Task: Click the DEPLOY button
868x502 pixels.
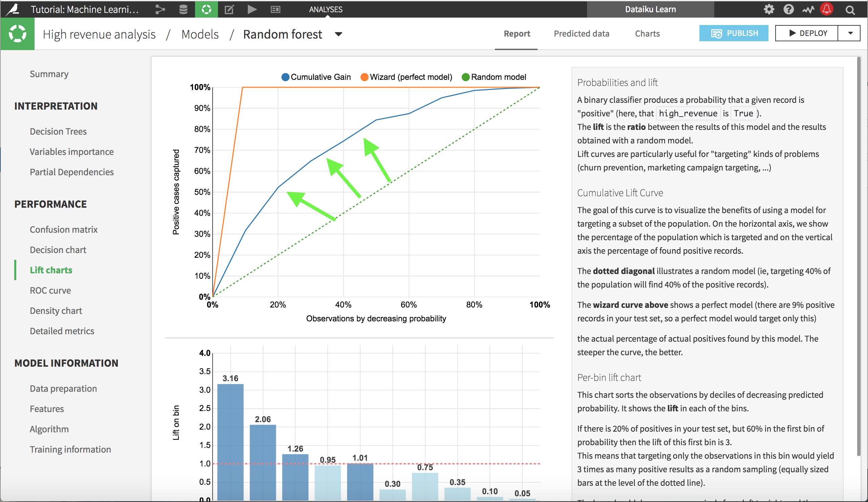Action: (807, 33)
